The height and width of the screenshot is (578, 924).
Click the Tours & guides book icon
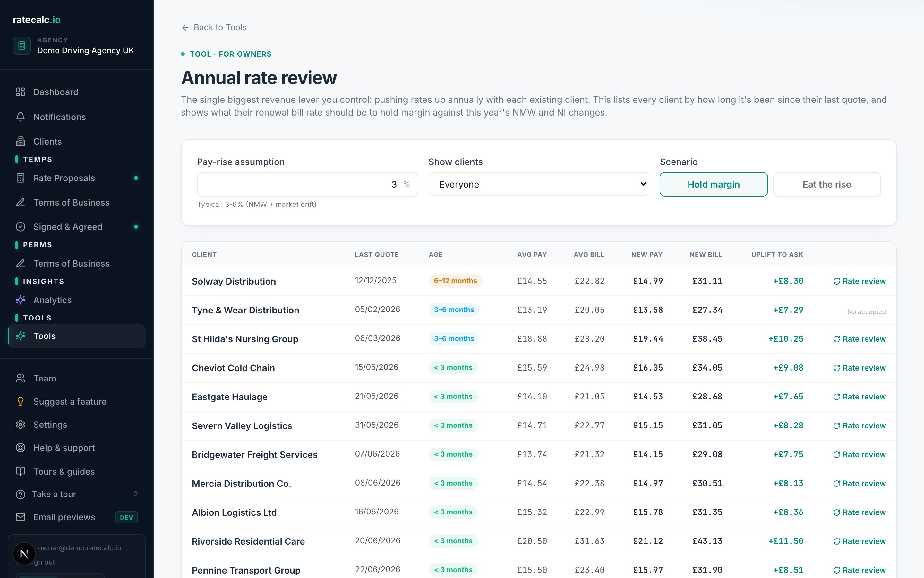pos(21,471)
